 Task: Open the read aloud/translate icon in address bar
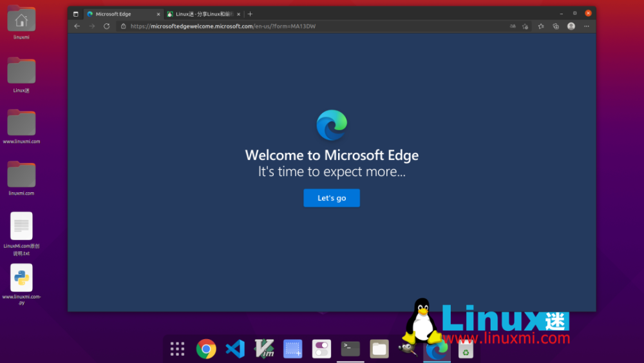[x=513, y=26]
